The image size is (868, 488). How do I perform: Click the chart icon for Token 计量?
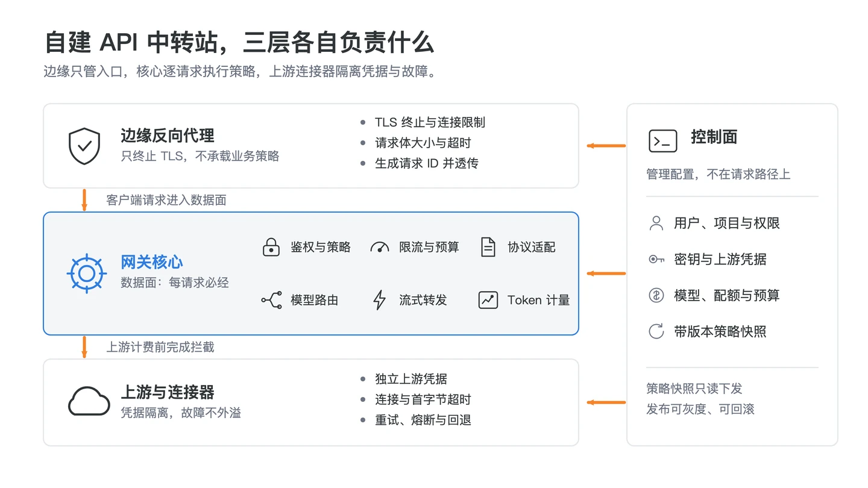tap(488, 300)
